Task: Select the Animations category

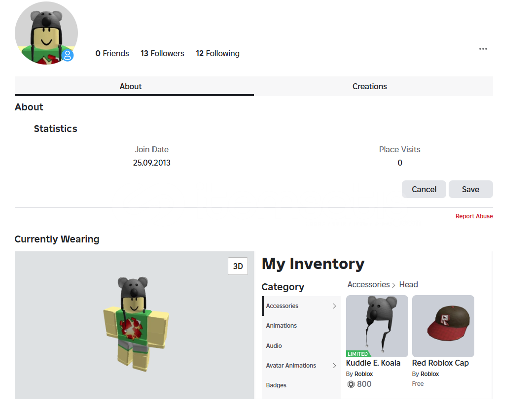Action: pyautogui.click(x=301, y=326)
